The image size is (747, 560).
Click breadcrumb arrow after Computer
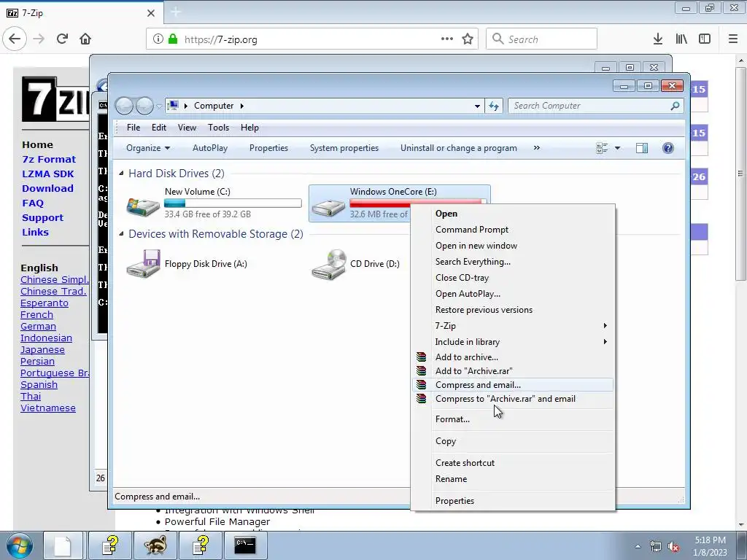(242, 106)
